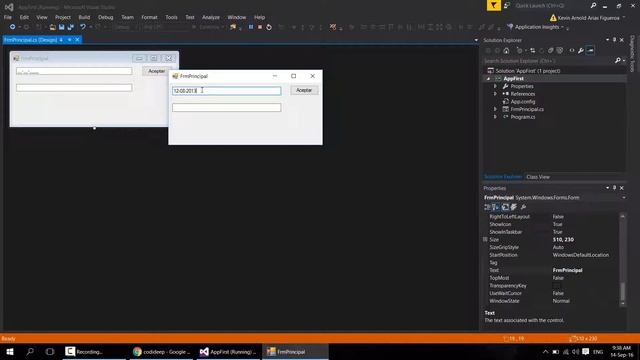
Task: Click the Quick Launch search magnifier icon
Action: pyautogui.click(x=593, y=6)
